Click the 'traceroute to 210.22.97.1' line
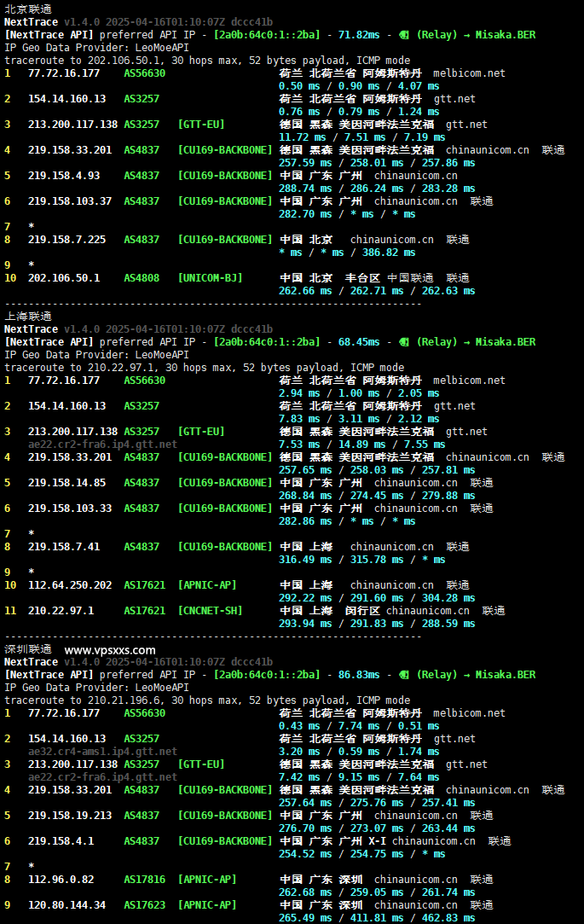The image size is (584, 924). click(205, 368)
